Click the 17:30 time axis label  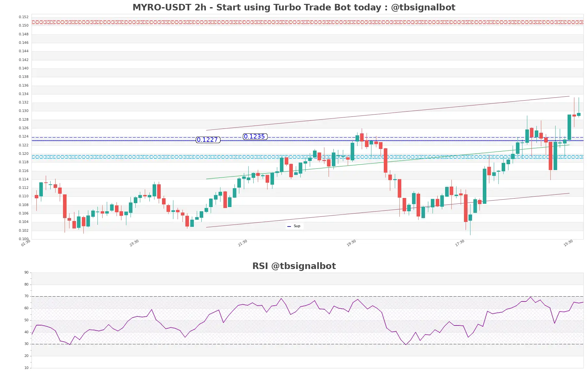(x=460, y=243)
